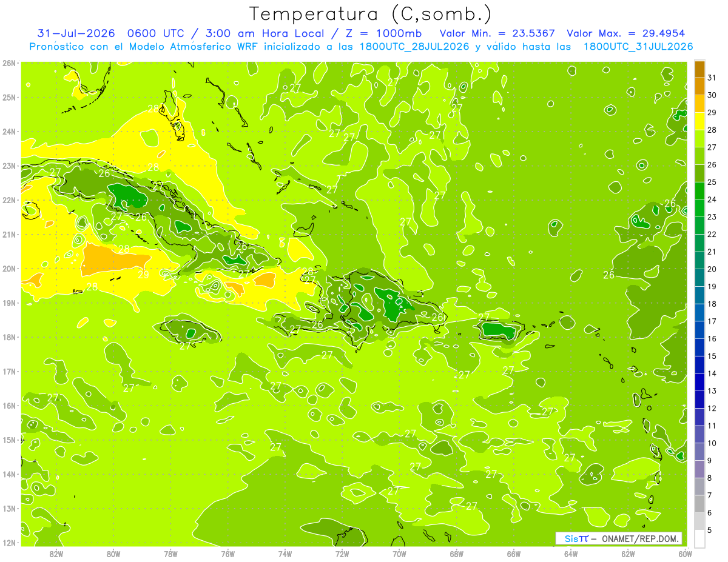Viewport: 728px width, 562px height.
Task: Click the legend label "19" on the color bar
Action: [712, 287]
